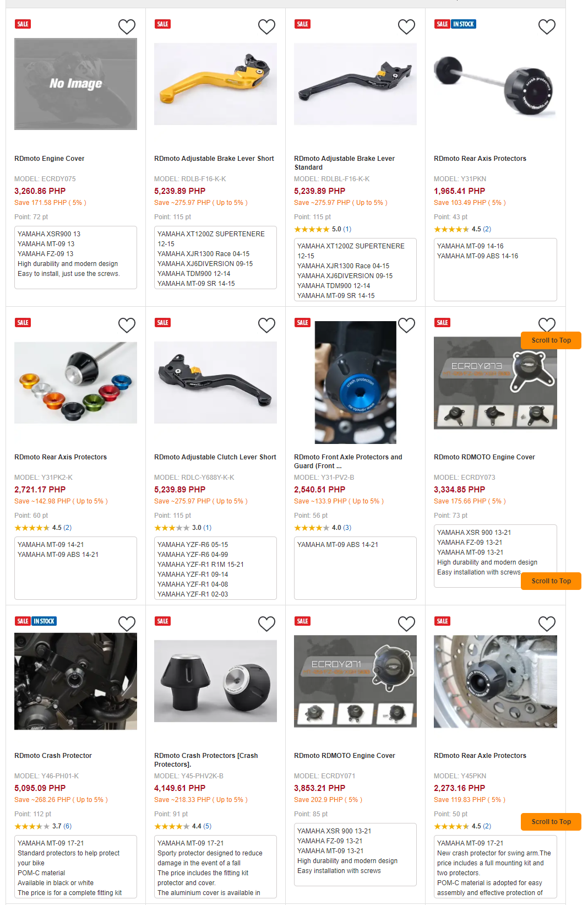Add RDmoto Engine Cover ECRDY075 to wishlist
The width and height of the screenshot is (588, 905).
click(127, 26)
